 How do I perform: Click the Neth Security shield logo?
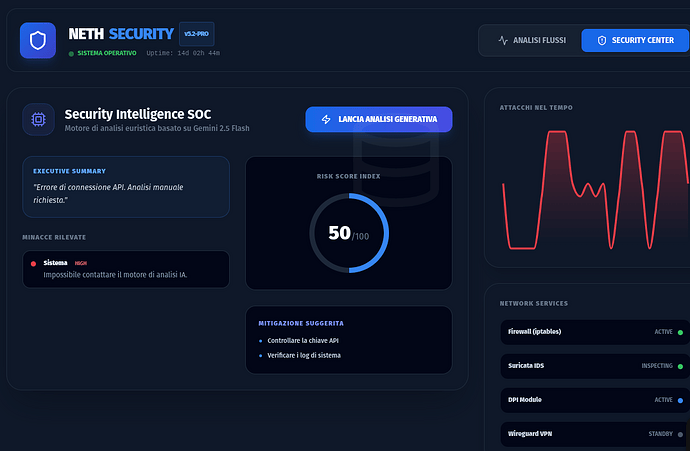point(38,41)
